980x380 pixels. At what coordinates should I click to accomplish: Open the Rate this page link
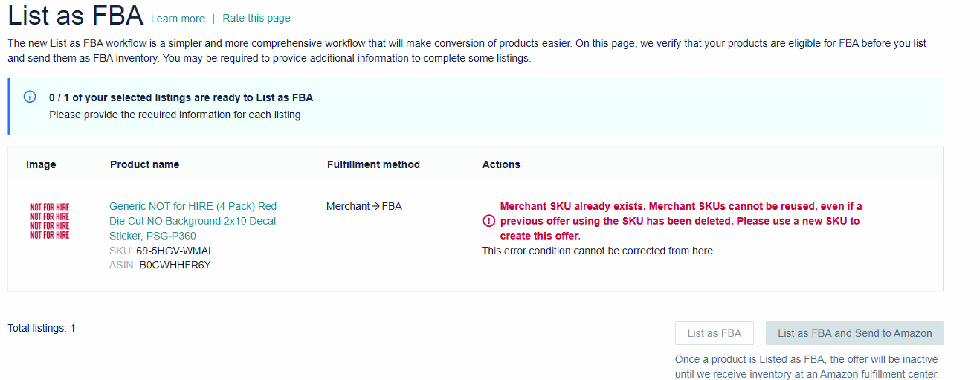[x=256, y=18]
